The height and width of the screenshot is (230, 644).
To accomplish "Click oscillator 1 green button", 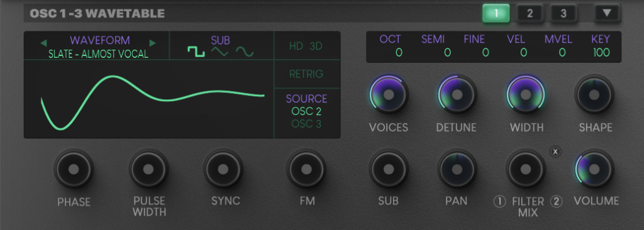I will [x=496, y=13].
